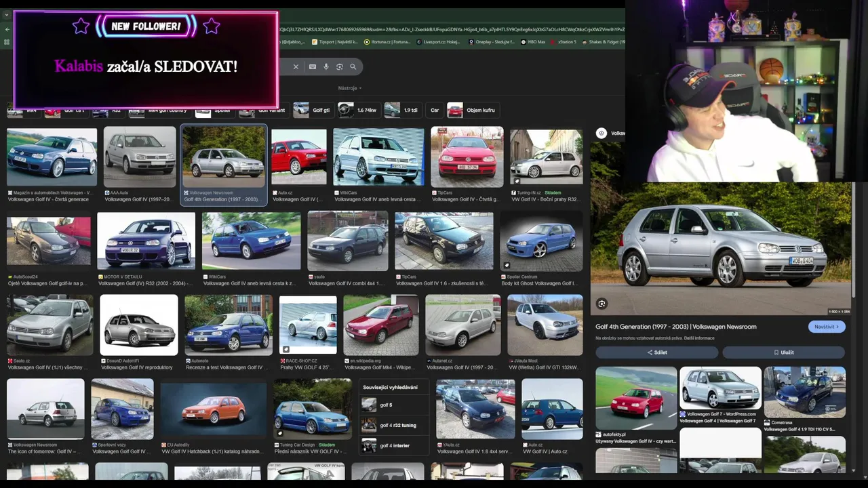Open the Další informace link
Image resolution: width=868 pixels, height=488 pixels.
(x=699, y=338)
